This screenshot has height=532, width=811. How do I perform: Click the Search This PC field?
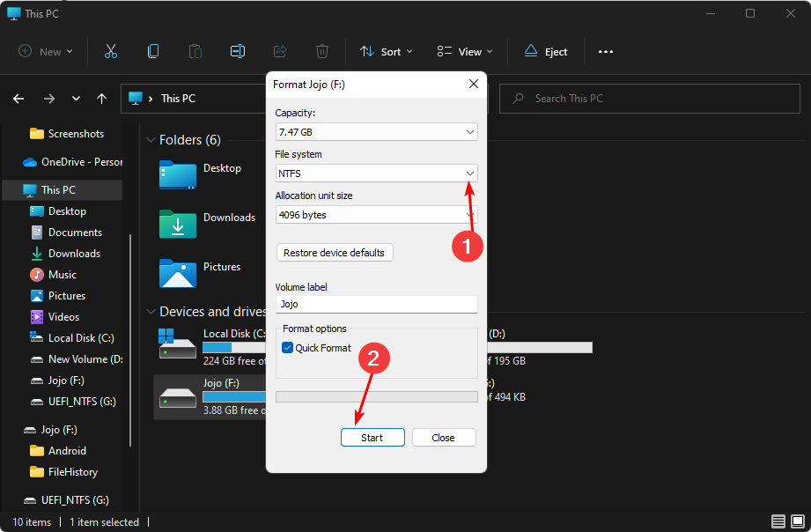[650, 99]
